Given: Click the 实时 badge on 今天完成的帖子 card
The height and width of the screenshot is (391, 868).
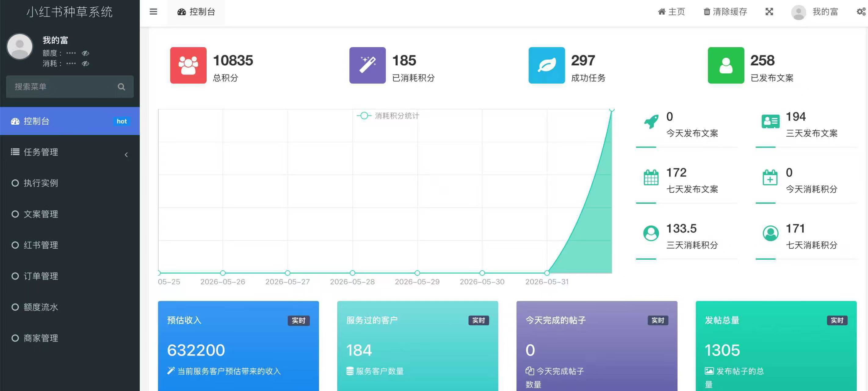Looking at the screenshot, I should click(x=658, y=320).
